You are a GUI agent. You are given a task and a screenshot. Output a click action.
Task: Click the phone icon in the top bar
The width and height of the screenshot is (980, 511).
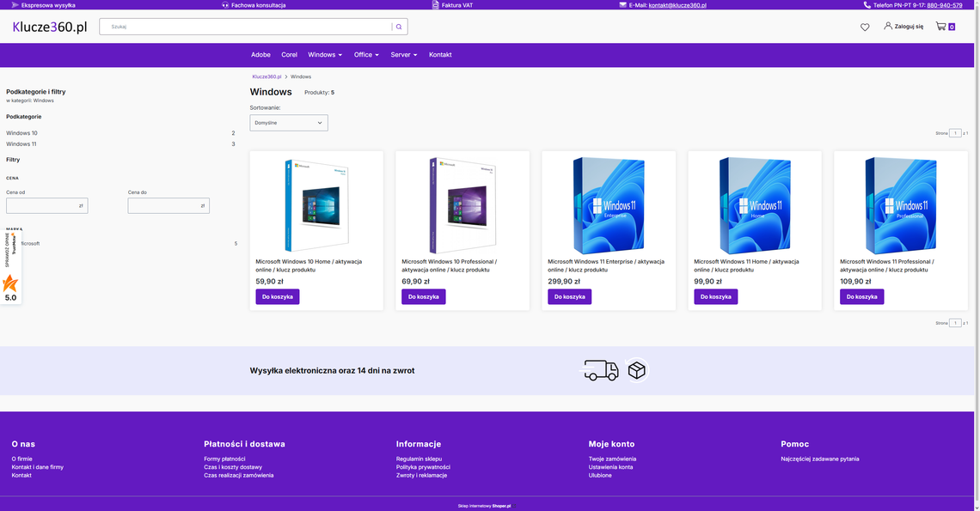865,4
